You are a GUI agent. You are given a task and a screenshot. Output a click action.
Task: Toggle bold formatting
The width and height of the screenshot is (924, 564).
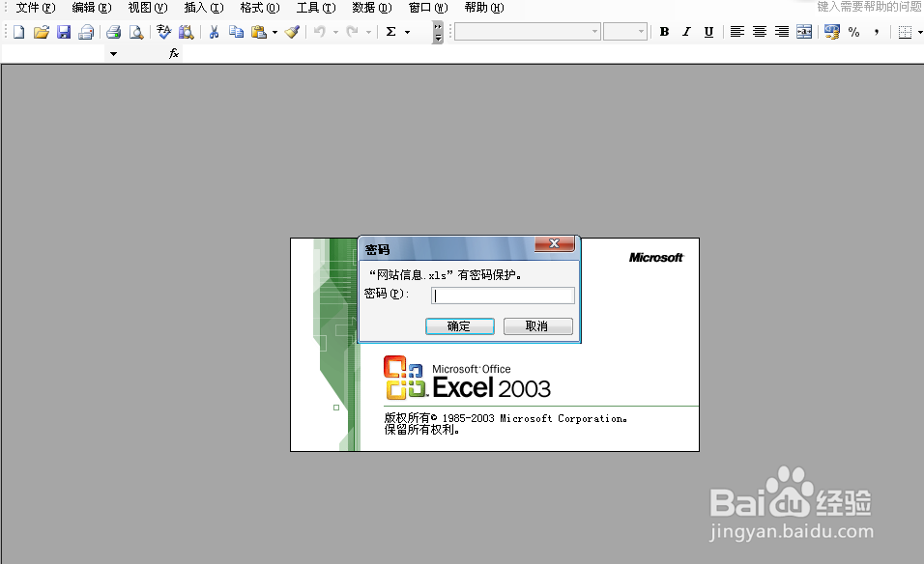(664, 31)
